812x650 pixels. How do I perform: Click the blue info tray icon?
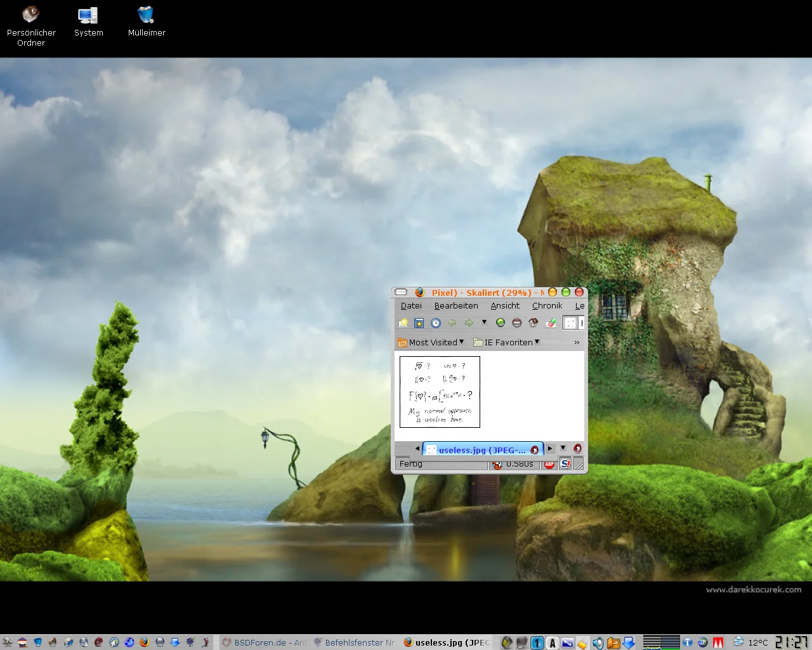(x=688, y=642)
